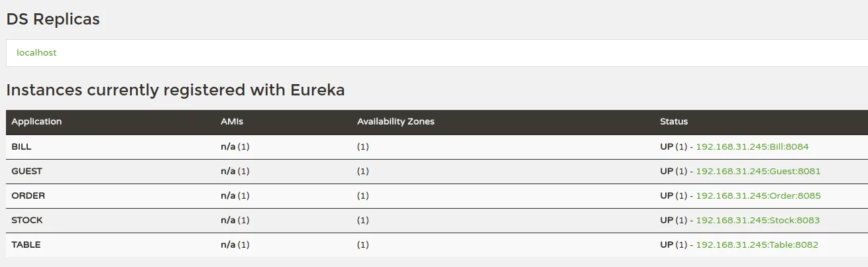The height and width of the screenshot is (267, 868).
Task: Click the Application column header
Action: point(36,121)
